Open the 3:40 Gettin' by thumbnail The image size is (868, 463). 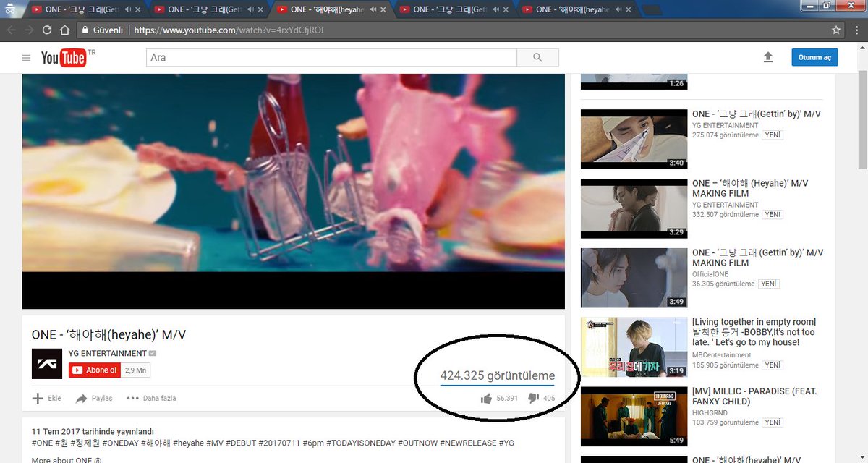634,139
